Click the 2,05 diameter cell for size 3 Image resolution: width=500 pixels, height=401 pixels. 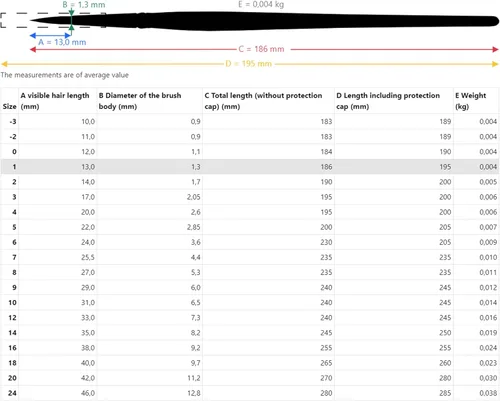(x=193, y=197)
